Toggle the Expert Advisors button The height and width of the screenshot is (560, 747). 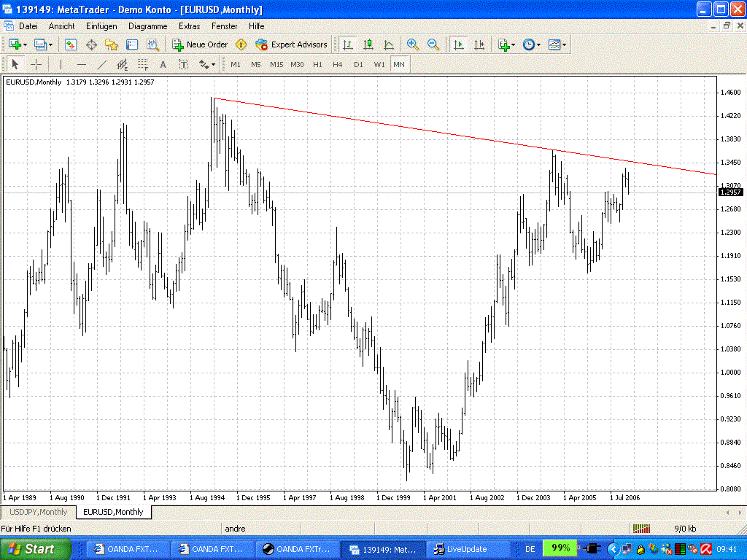[x=291, y=44]
